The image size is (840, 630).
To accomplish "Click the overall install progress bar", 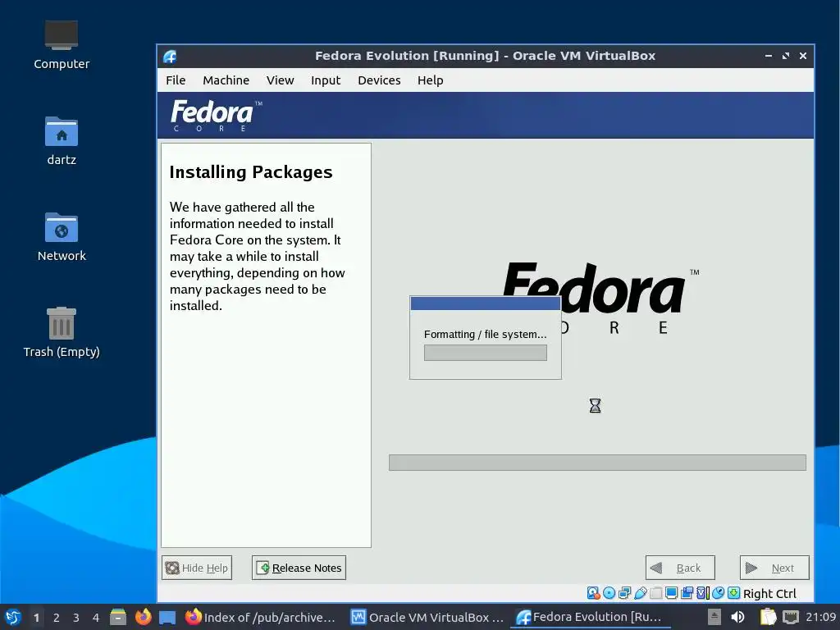I will click(x=597, y=463).
